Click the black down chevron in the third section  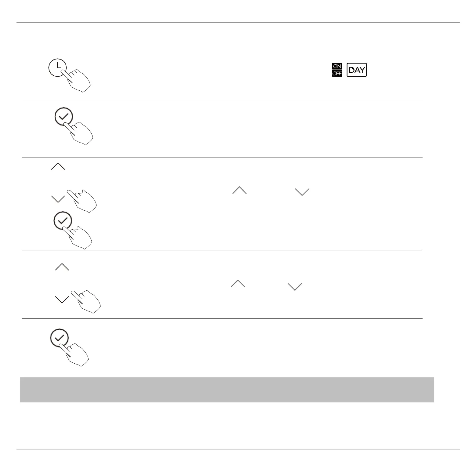58,199
